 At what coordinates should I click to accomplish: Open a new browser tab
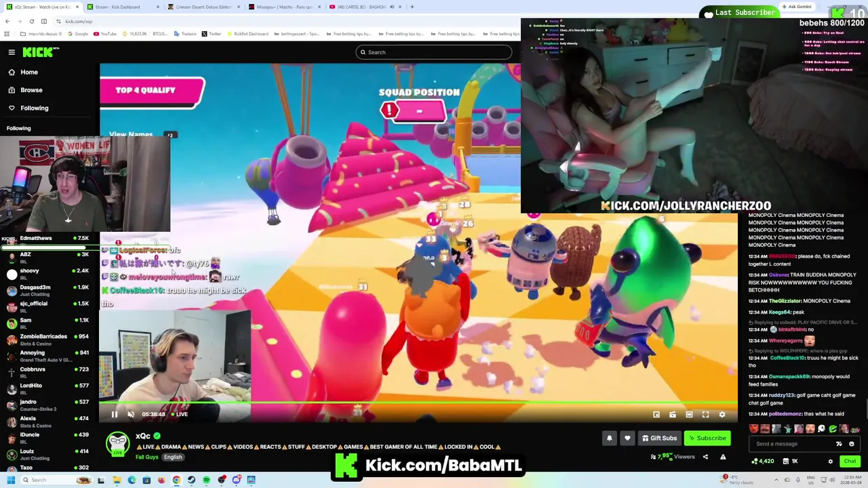pos(412,7)
